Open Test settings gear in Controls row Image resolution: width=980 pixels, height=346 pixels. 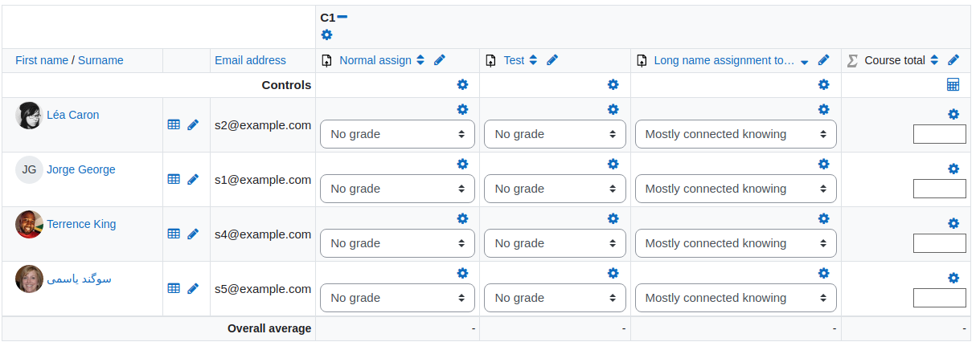click(x=613, y=84)
